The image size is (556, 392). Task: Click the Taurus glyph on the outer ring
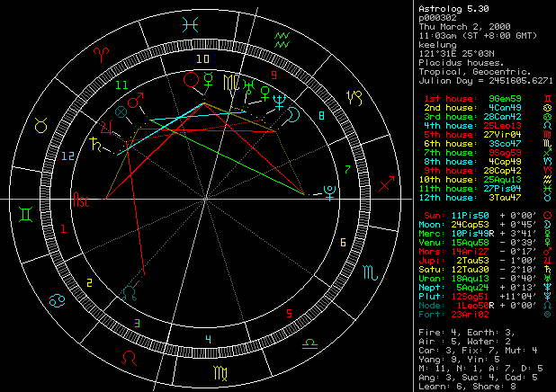(x=41, y=125)
